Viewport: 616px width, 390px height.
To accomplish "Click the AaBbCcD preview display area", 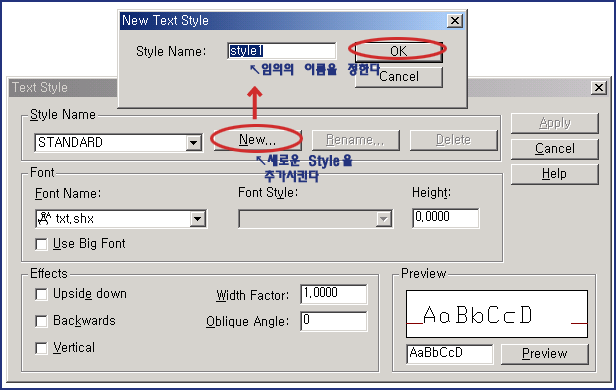I will coord(497,314).
